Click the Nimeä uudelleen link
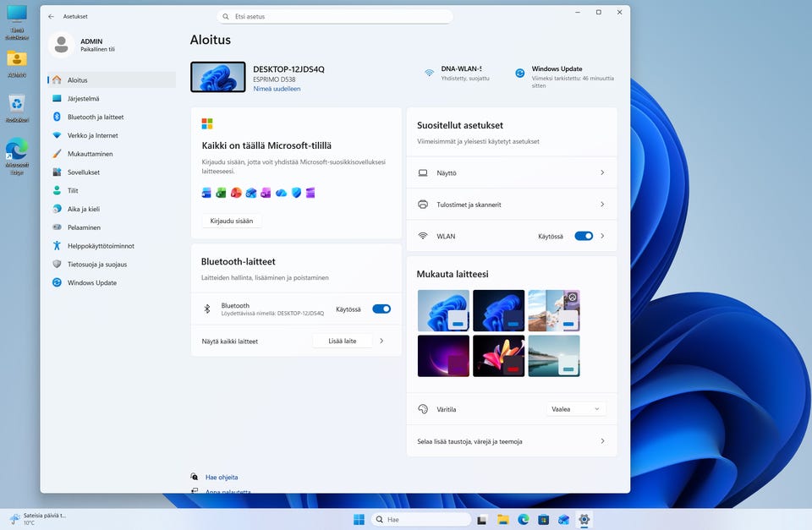812x530 pixels. pyautogui.click(x=277, y=89)
